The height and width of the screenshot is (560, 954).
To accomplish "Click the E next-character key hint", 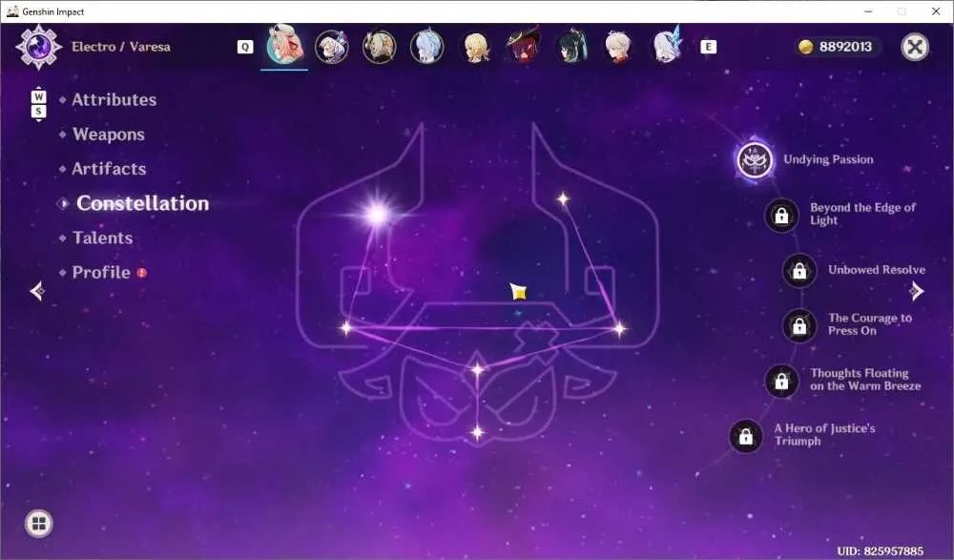I will (x=708, y=47).
